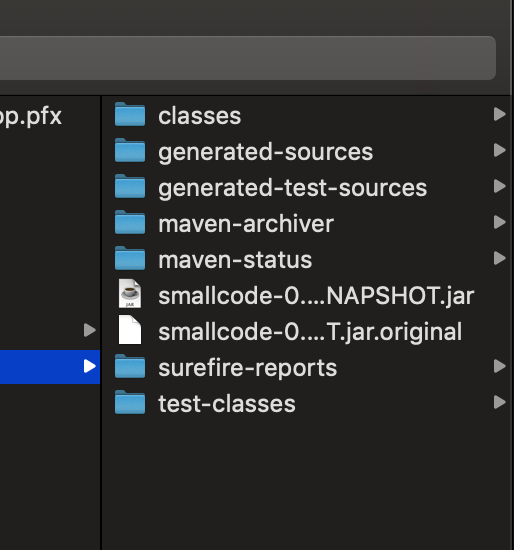Screen dimensions: 514x550
Task: Select the classes folder icon
Action: tap(130, 114)
